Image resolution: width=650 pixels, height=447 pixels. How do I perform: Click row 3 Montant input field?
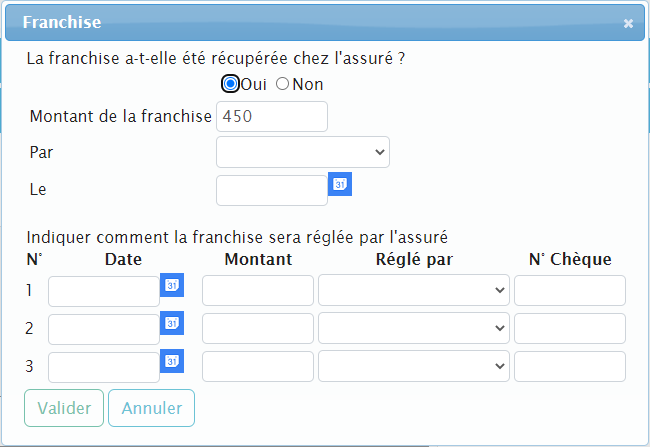[x=258, y=367]
